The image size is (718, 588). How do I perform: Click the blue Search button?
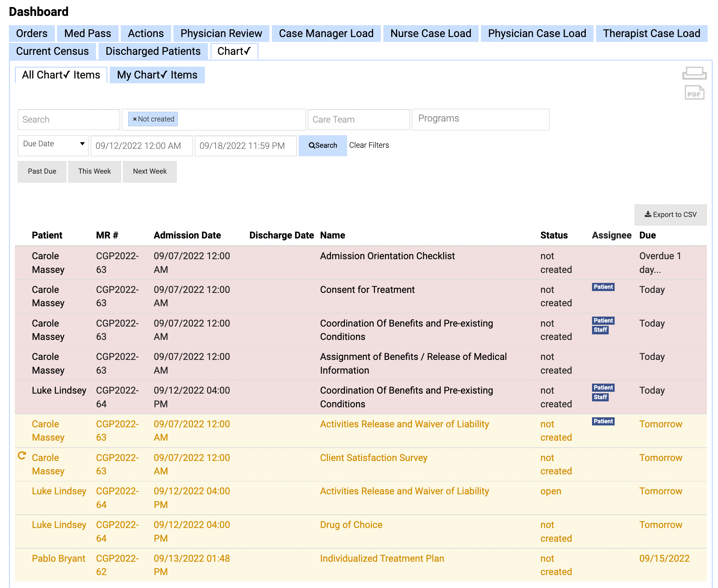(x=323, y=146)
